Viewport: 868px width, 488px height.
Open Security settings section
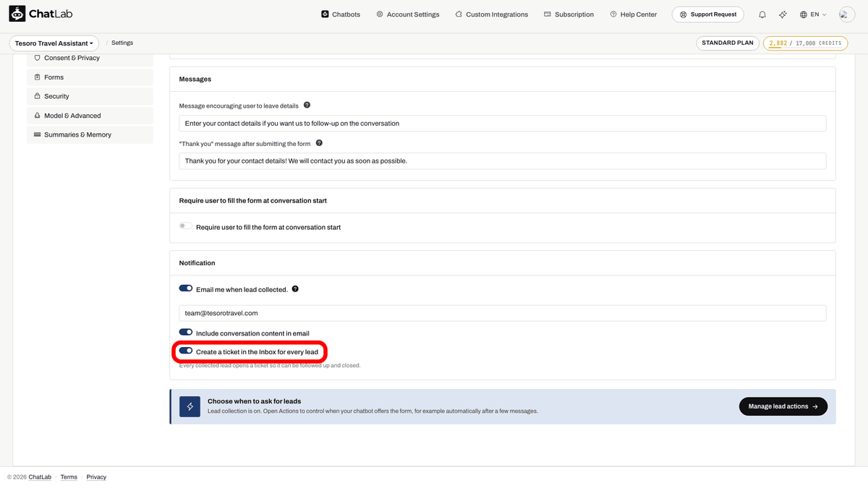90,96
